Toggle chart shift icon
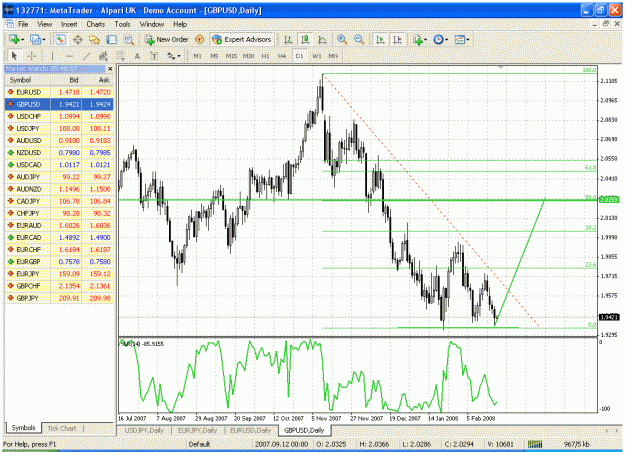The image size is (625, 452). [x=397, y=39]
